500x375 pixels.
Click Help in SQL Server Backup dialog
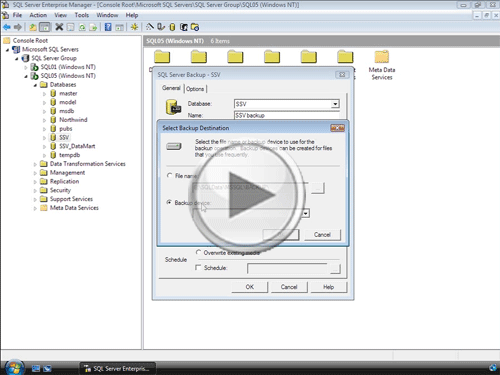[x=328, y=287]
